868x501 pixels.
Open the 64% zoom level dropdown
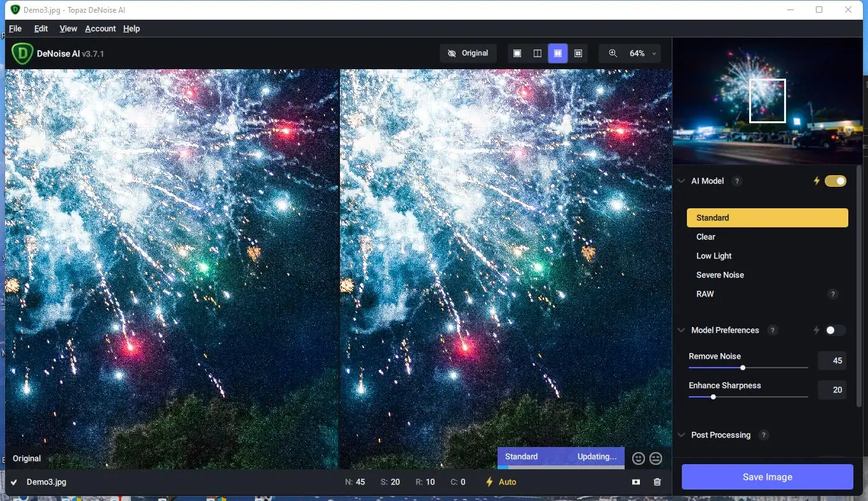(x=642, y=53)
